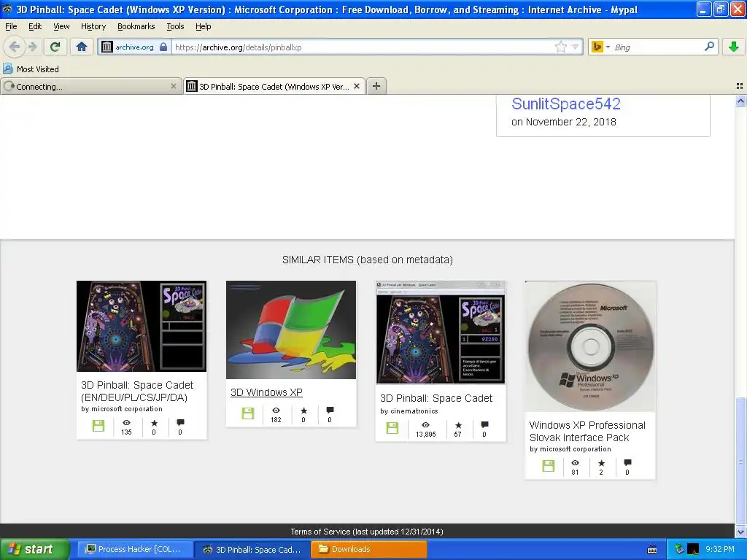Open the Most Visited bookmarks folder
The image size is (747, 560).
[31, 69]
